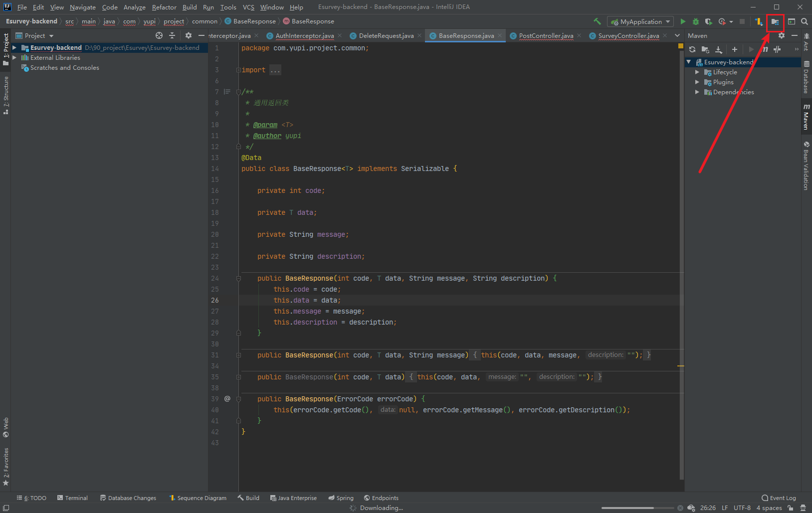Click the recursive call gutter icon at line 39
Image resolution: width=812 pixels, height=513 pixels.
coord(227,399)
